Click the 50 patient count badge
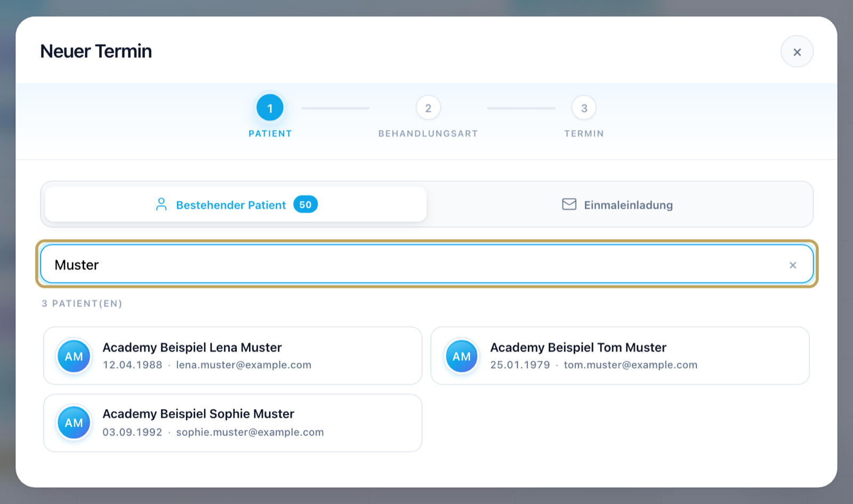This screenshot has width=853, height=504. tap(305, 205)
